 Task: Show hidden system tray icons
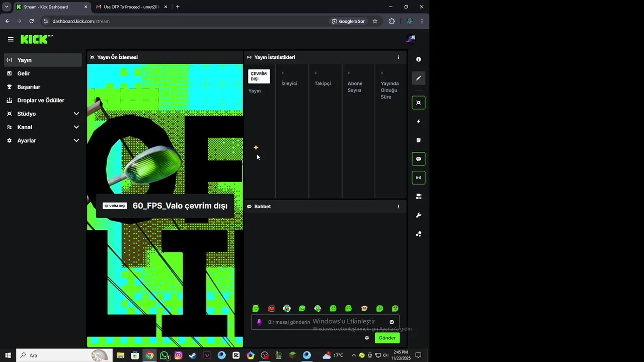click(353, 355)
